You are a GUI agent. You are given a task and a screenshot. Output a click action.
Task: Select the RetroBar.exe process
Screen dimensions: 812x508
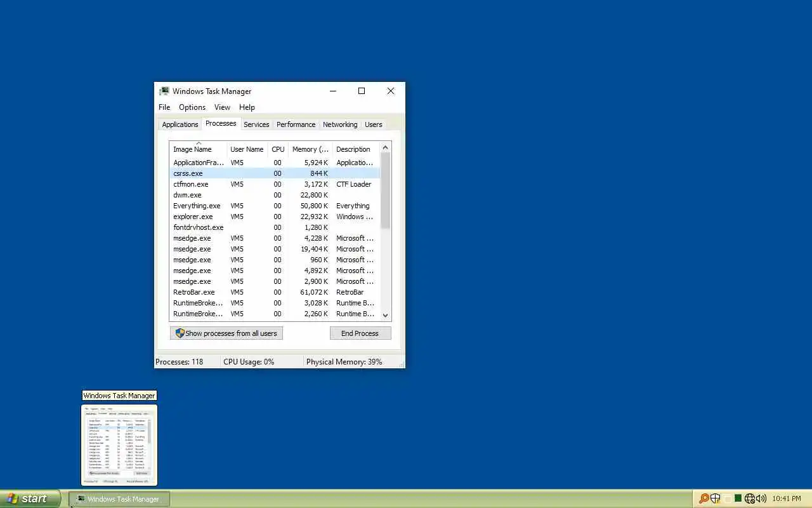point(275,292)
